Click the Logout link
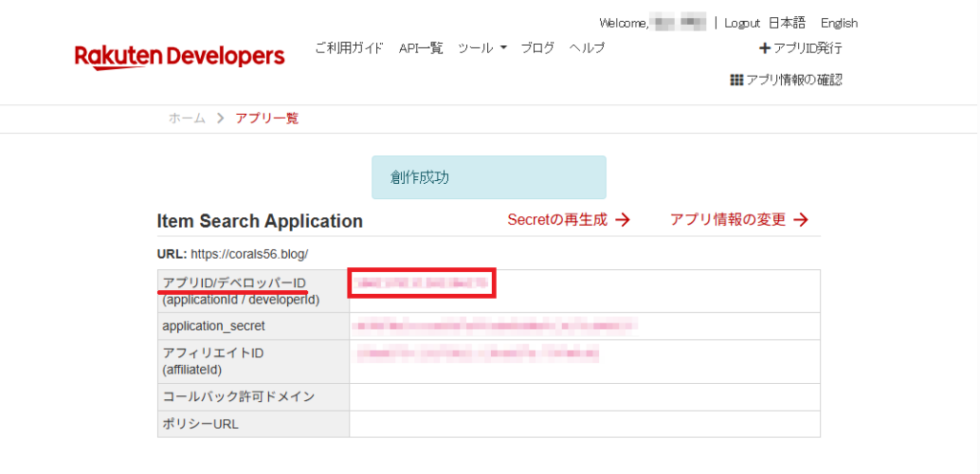 pyautogui.click(x=742, y=23)
